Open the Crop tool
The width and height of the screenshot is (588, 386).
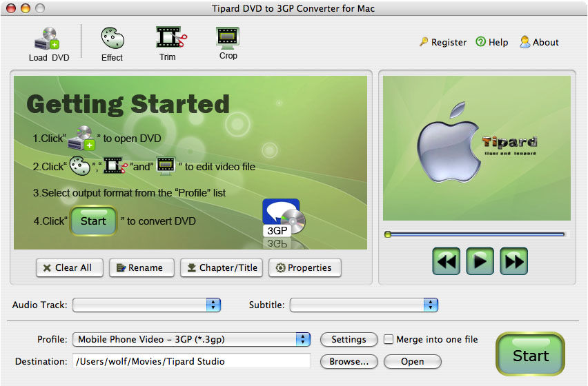[228, 43]
